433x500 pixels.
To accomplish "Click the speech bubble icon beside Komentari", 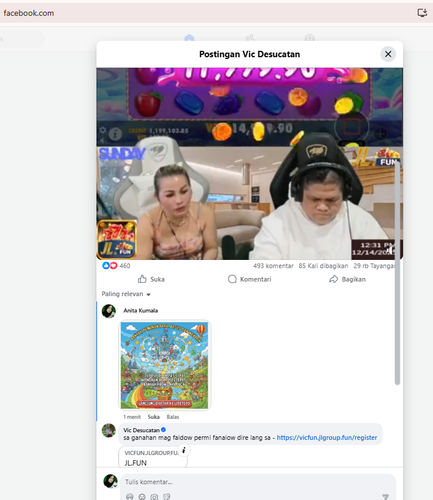I will pyautogui.click(x=232, y=279).
